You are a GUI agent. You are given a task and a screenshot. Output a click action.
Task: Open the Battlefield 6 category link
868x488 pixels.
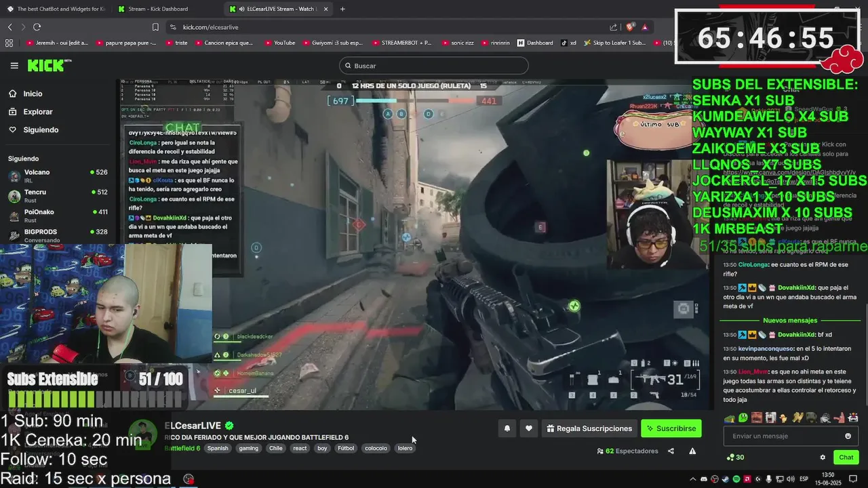(x=182, y=448)
